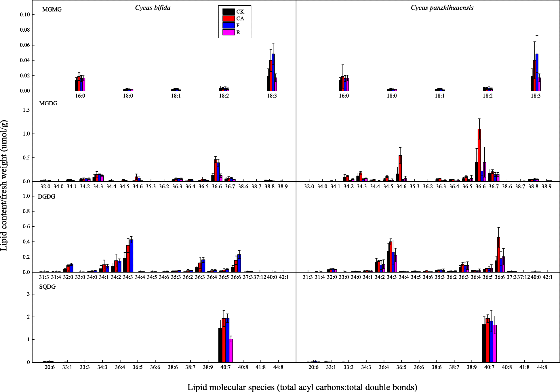Click tallest red 36:6 bar in Cycas panzhihuaensis MGDG

(x=479, y=155)
